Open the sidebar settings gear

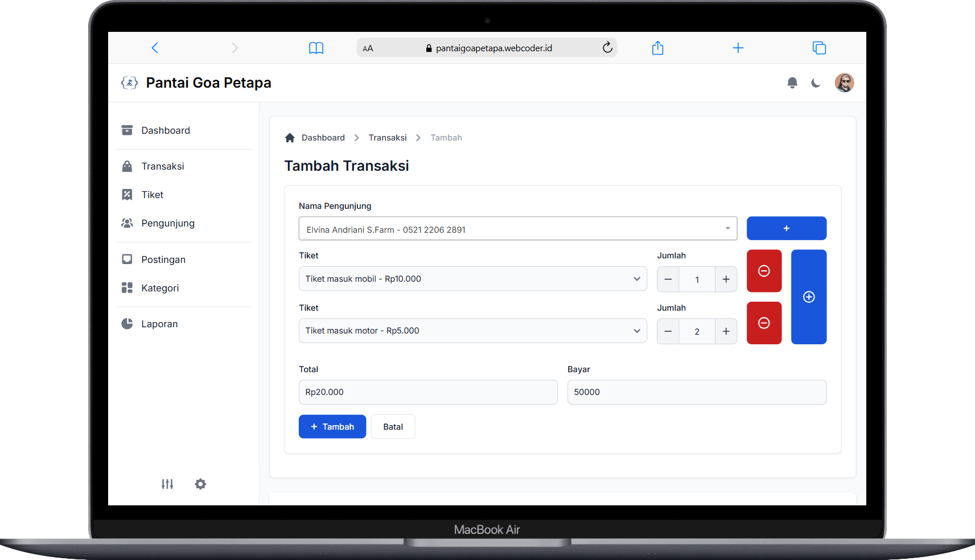click(x=200, y=484)
